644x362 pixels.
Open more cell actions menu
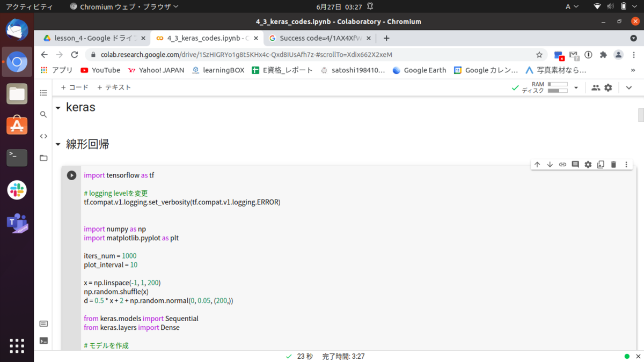tap(626, 165)
